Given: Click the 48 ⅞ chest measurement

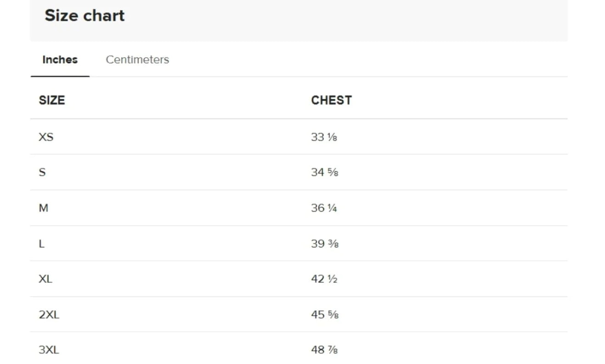Looking at the screenshot, I should [x=324, y=350].
